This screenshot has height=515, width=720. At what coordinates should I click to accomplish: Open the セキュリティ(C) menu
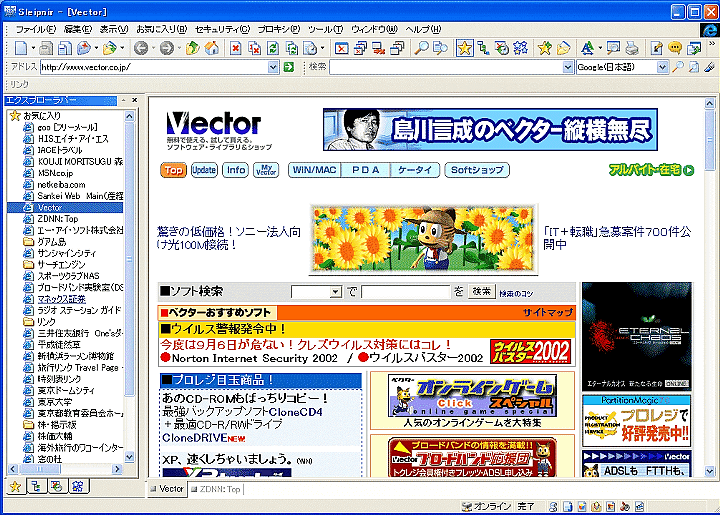tap(222, 29)
